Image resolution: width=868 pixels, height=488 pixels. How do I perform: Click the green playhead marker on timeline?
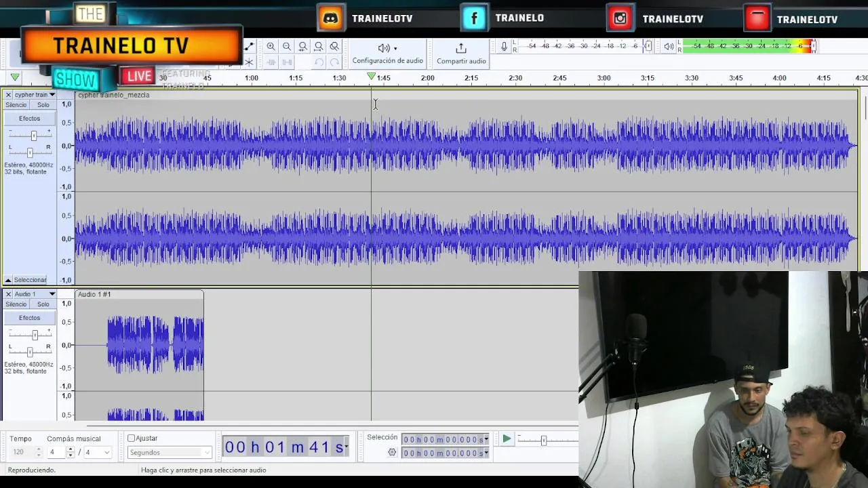(371, 77)
